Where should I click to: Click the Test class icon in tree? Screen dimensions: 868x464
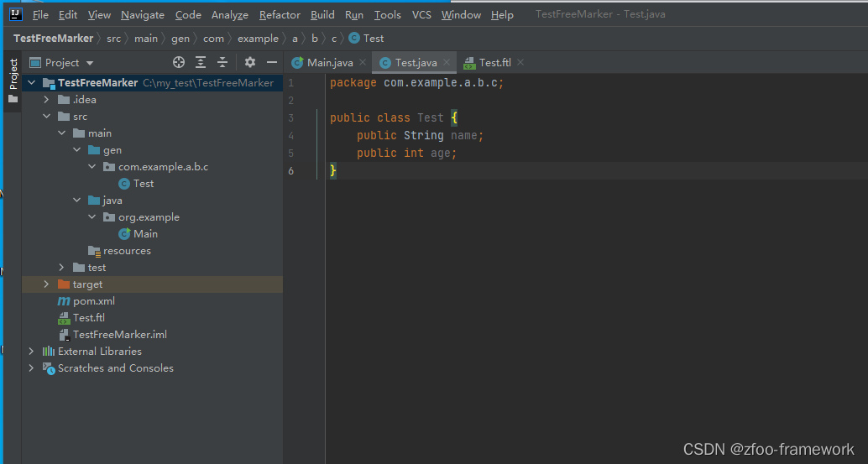(x=124, y=184)
